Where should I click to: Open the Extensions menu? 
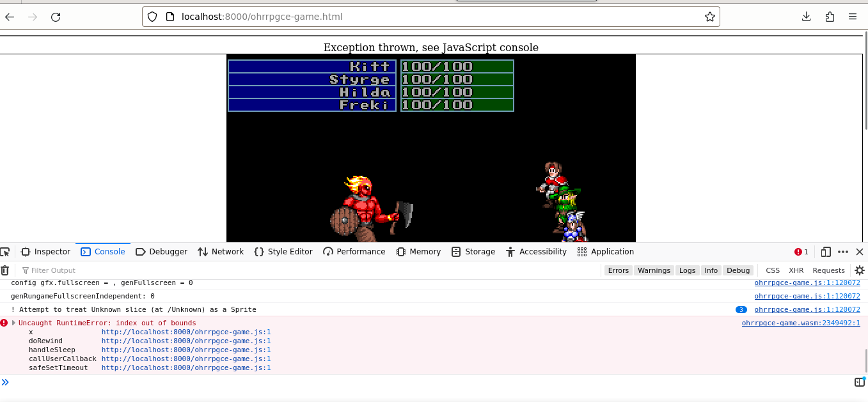pyautogui.click(x=830, y=17)
